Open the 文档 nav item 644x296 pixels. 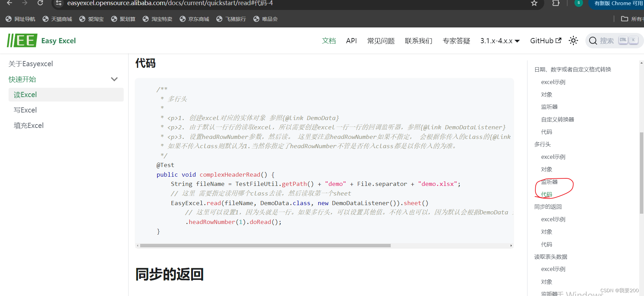click(x=329, y=41)
